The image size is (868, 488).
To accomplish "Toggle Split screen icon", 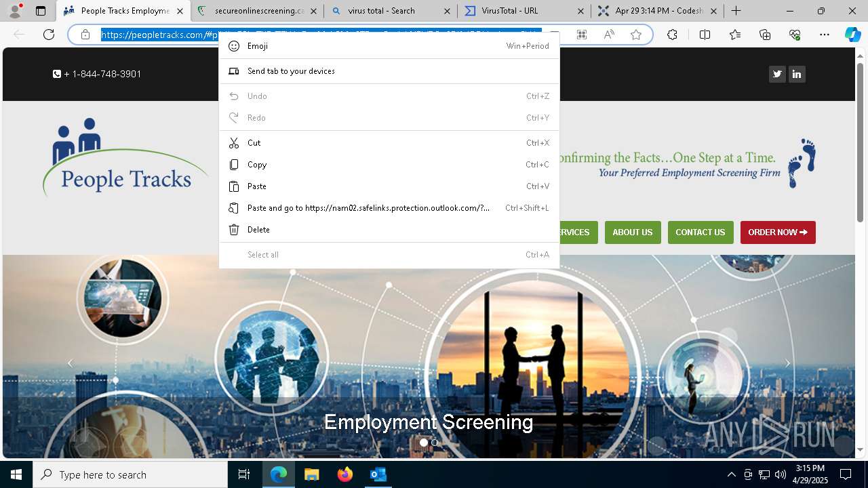I will (705, 35).
